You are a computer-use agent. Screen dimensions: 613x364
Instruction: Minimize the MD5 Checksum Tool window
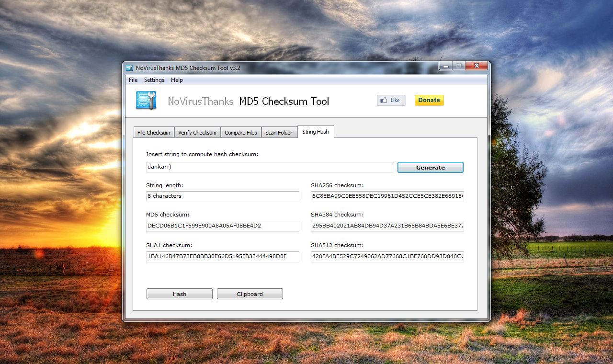coord(446,66)
